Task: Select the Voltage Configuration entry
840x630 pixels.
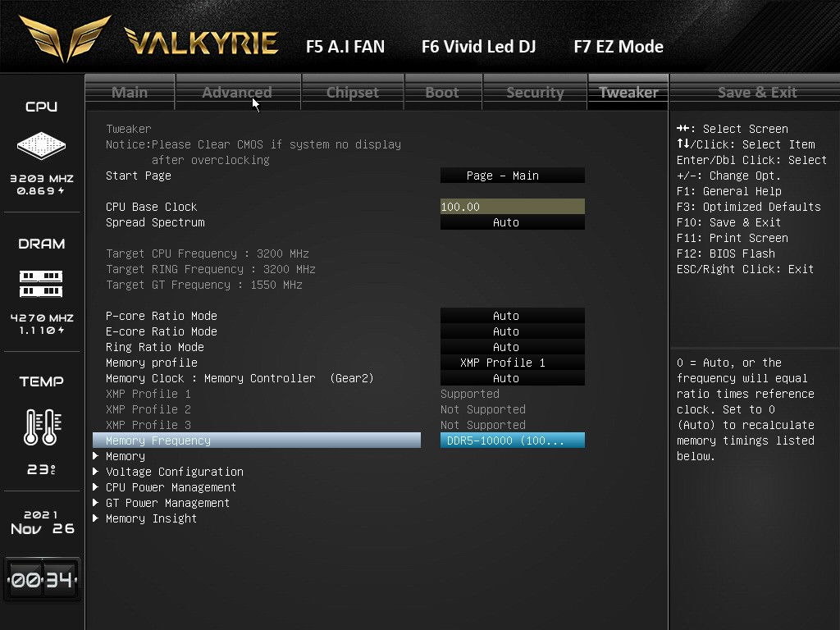Action: 175,472
